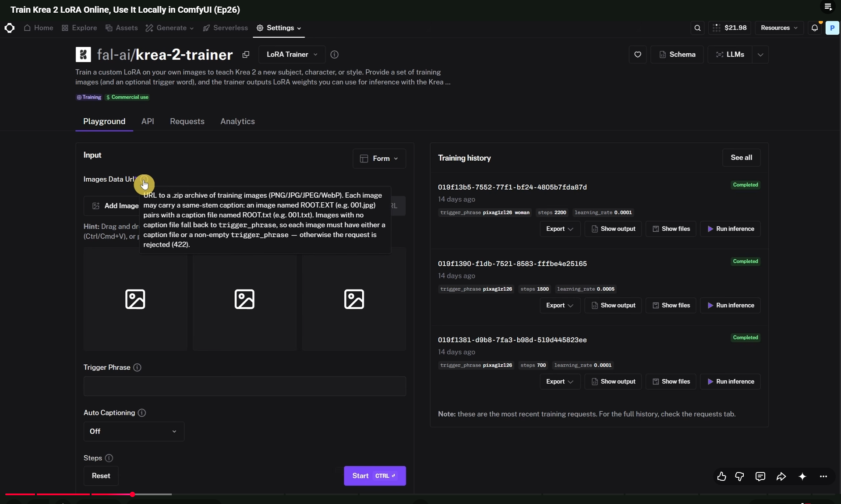Open the search icon in top bar
The image size is (841, 504).
(x=698, y=28)
